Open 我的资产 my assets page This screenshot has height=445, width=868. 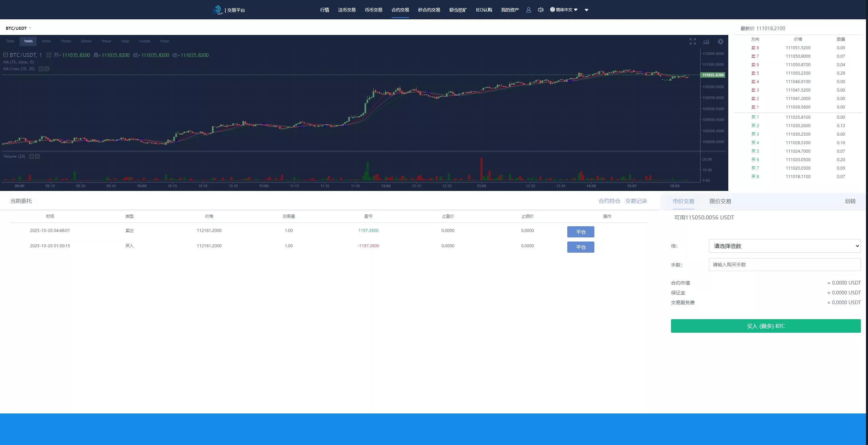click(510, 10)
